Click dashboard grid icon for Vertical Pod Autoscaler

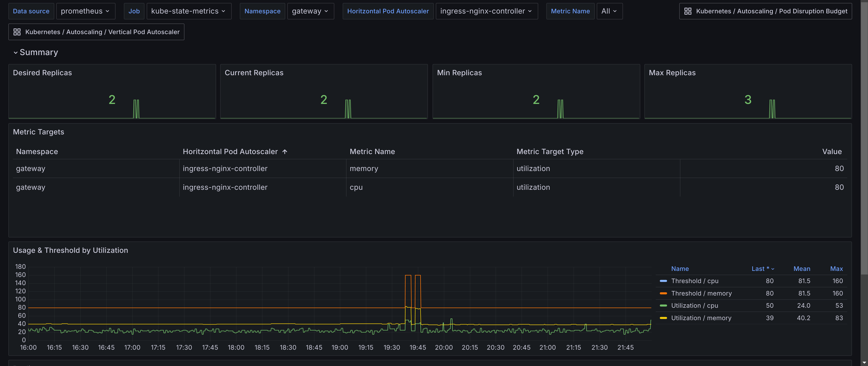point(17,32)
